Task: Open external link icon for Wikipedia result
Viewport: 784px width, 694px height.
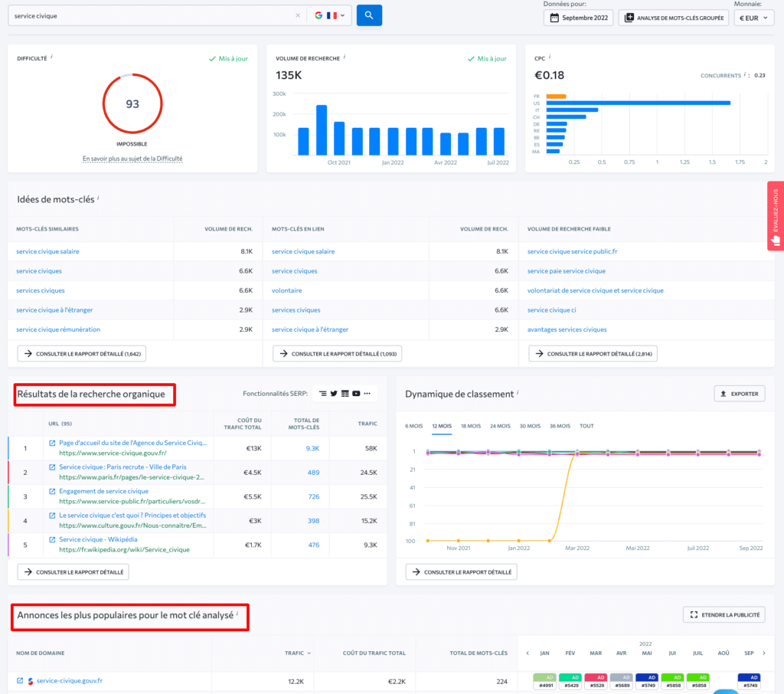Action: 52,539
